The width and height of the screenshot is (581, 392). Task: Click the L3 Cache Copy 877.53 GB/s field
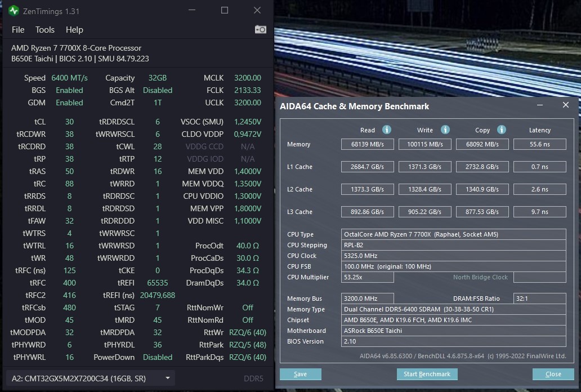pos(482,212)
